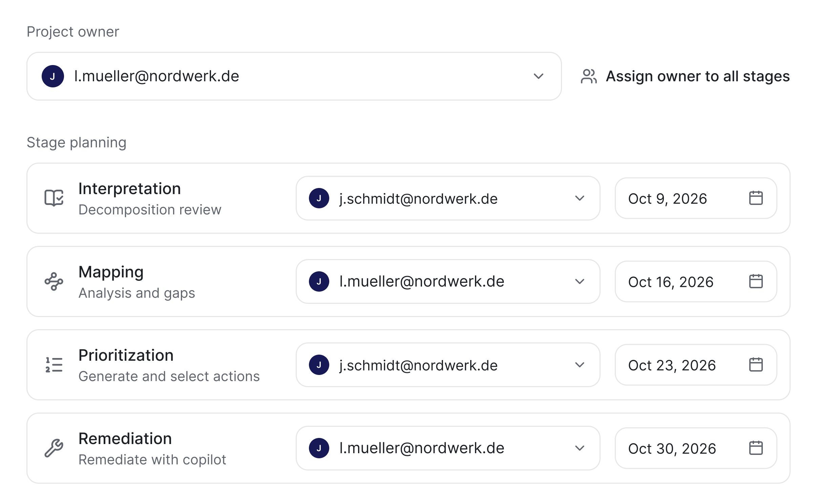Click the 'Project owner' label
This screenshot has width=817, height=504.
click(x=73, y=32)
